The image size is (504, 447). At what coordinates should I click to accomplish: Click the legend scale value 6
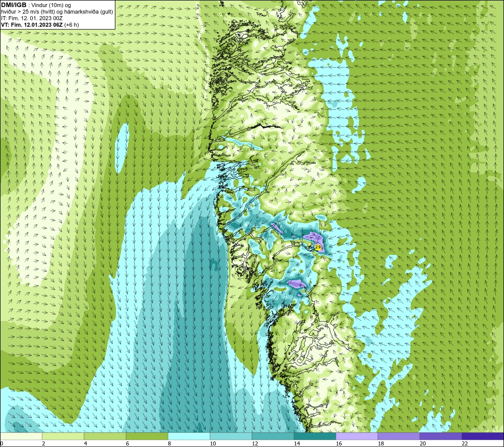point(128,443)
